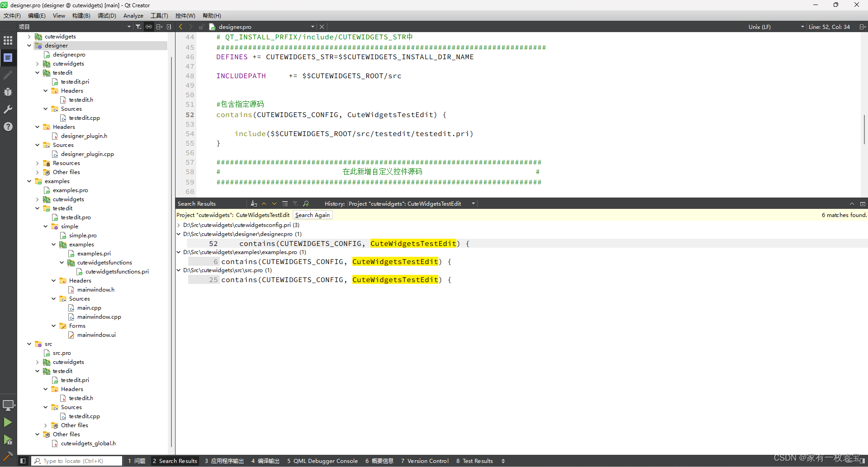
Task: Go forward in editor navigation history
Action: coord(191,27)
